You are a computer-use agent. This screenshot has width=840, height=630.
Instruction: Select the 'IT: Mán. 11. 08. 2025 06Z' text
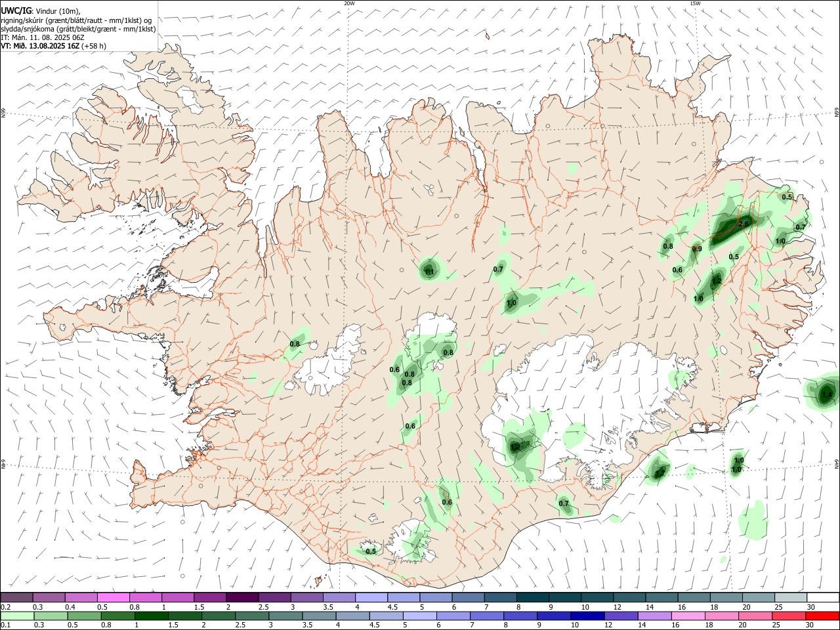click(43, 37)
